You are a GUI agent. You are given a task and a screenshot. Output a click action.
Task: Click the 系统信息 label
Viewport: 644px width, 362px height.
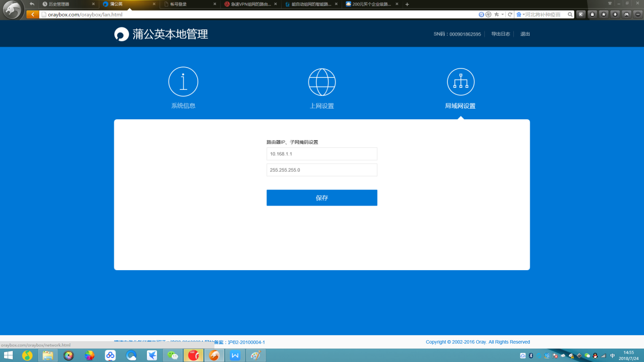pyautogui.click(x=183, y=106)
